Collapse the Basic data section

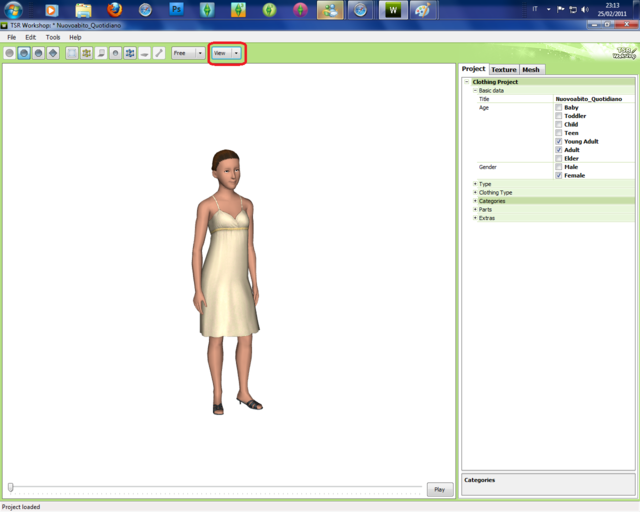[x=475, y=90]
